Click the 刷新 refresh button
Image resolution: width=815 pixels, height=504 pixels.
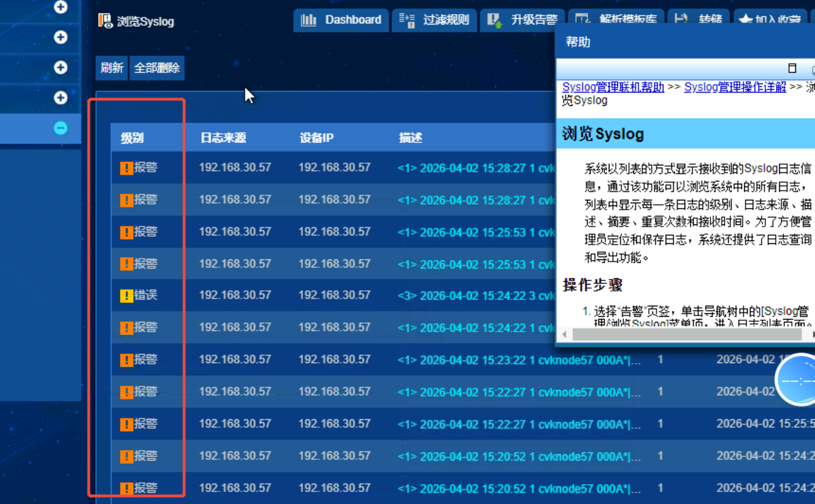click(x=112, y=68)
